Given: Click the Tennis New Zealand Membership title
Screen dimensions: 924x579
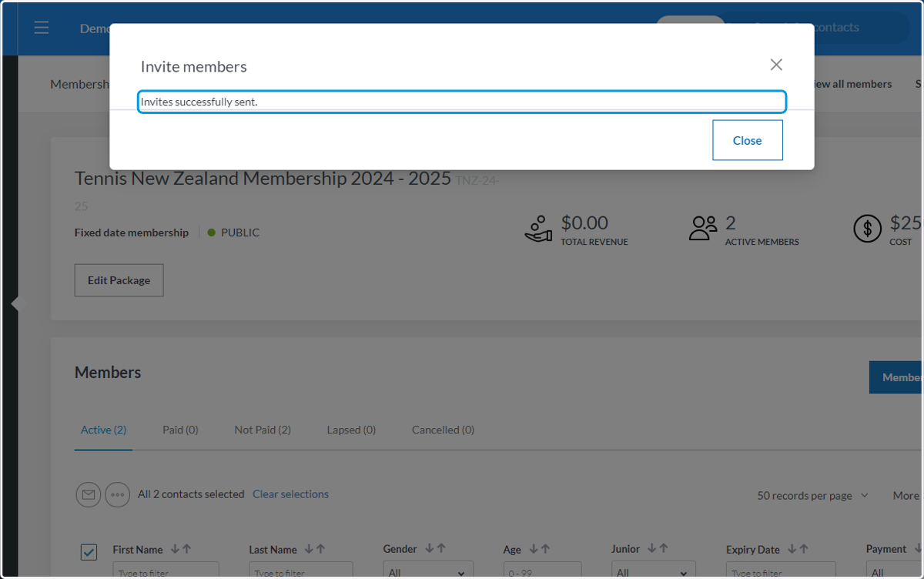Looking at the screenshot, I should tap(263, 179).
